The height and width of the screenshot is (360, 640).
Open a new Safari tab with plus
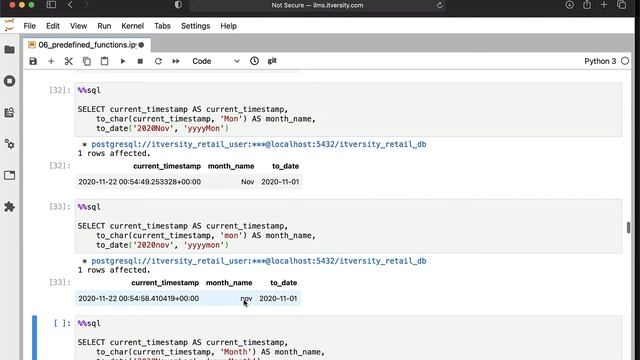(604, 5)
